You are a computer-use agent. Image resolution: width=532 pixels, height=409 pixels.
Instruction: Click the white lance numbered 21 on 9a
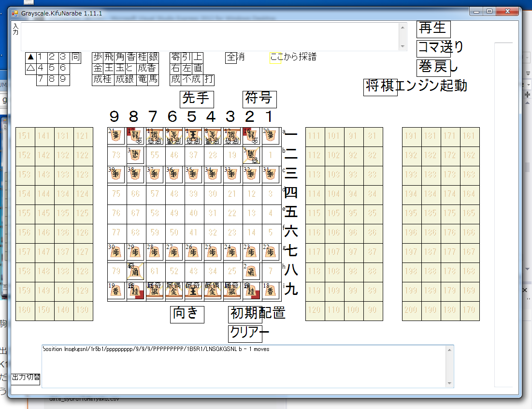[x=116, y=136]
